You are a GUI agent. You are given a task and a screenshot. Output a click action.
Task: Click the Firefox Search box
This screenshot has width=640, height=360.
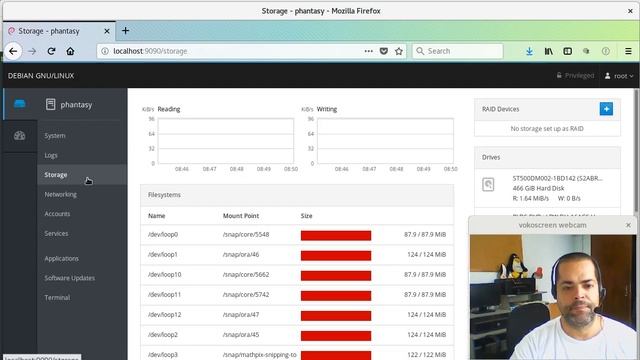(x=458, y=51)
